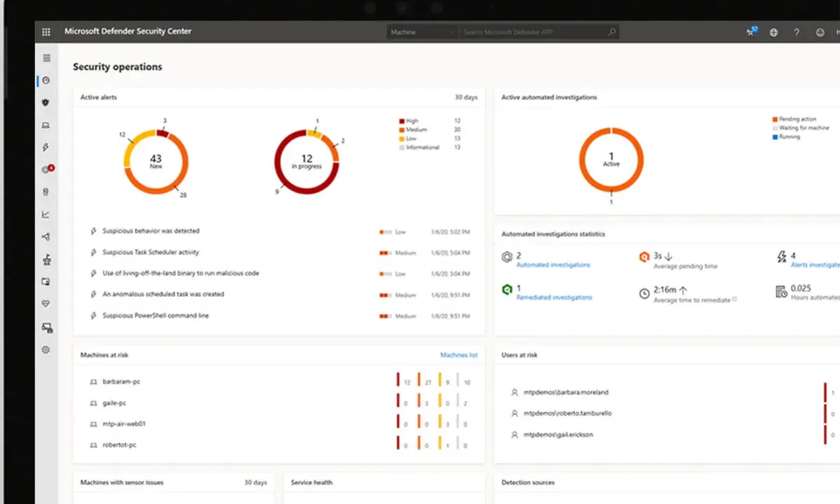Open the Machines list link
Image resolution: width=840 pixels, height=504 pixels.
pyautogui.click(x=458, y=356)
